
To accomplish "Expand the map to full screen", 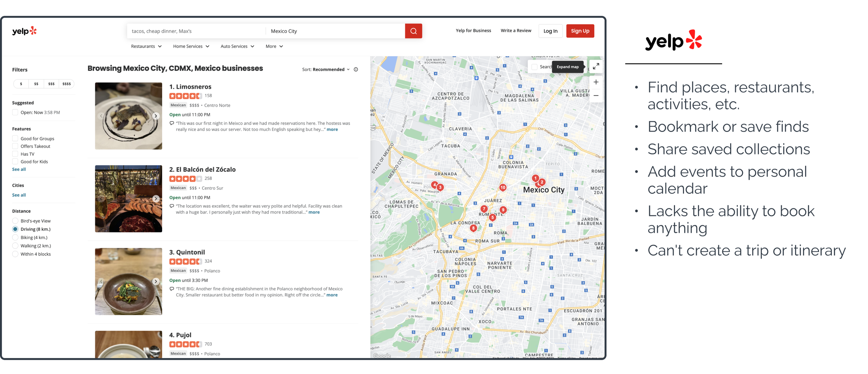I will [x=595, y=66].
